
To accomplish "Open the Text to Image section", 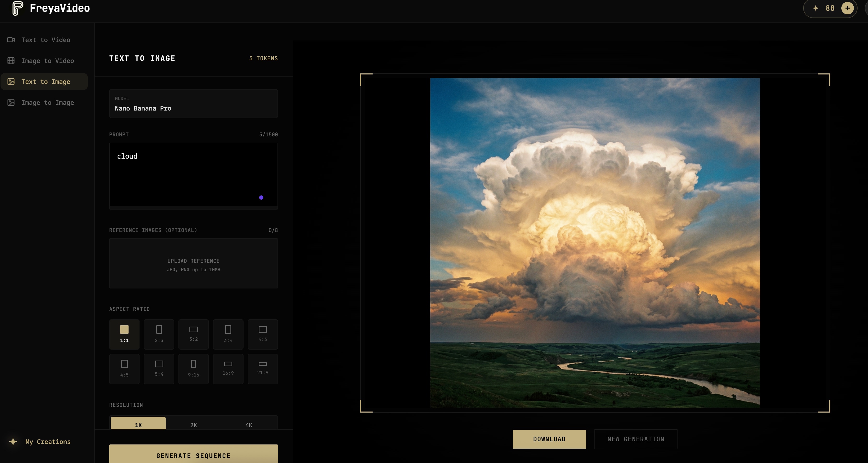I will point(45,82).
